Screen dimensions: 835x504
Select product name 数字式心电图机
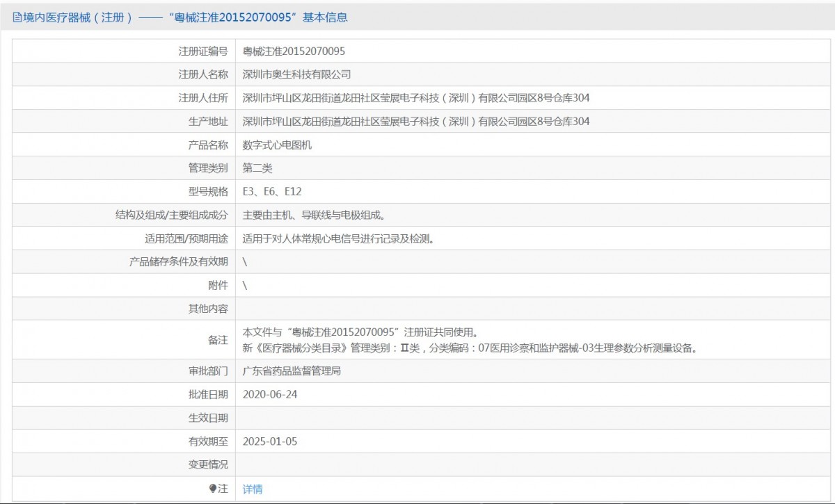pos(277,145)
